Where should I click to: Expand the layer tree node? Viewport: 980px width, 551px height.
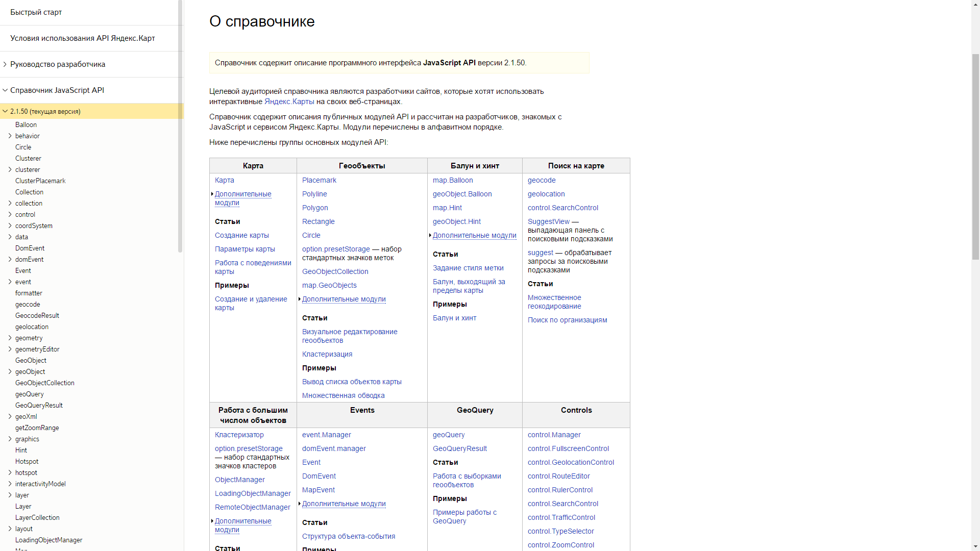10,495
